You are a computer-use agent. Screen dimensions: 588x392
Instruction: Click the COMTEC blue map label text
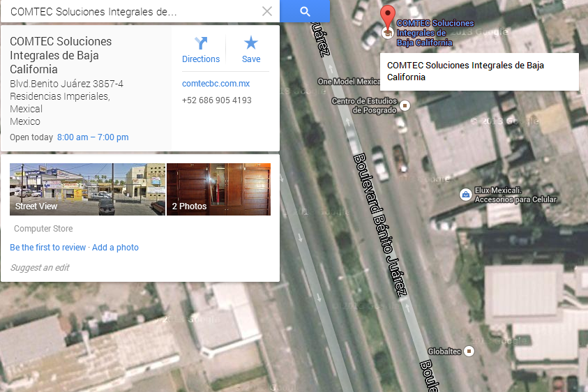pos(435,33)
